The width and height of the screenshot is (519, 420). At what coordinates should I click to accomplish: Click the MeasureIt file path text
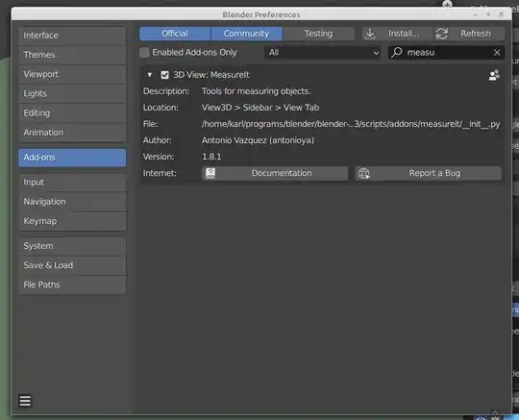click(351, 124)
